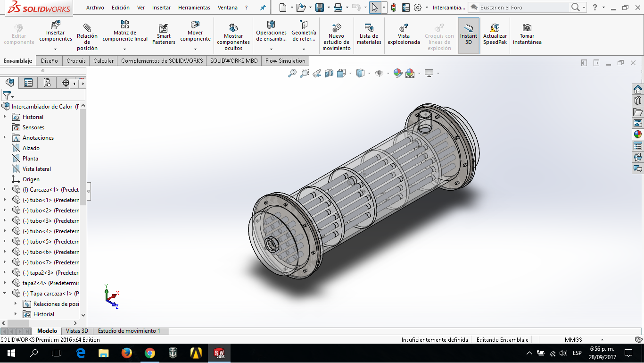Toggle Instant 3D mode
Screen dimensions: 644x363
coord(469,36)
